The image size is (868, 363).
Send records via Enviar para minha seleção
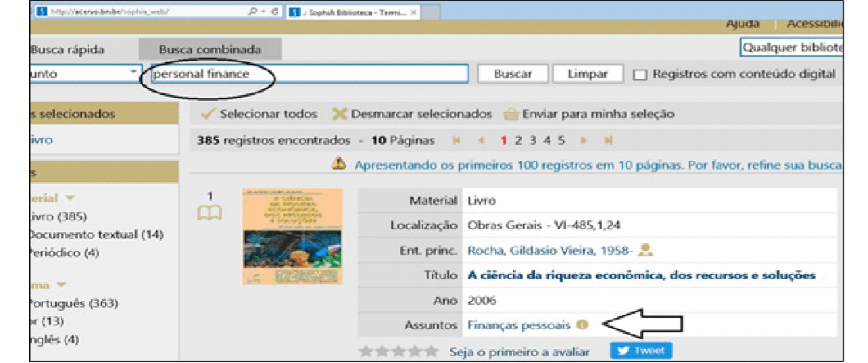pyautogui.click(x=590, y=114)
